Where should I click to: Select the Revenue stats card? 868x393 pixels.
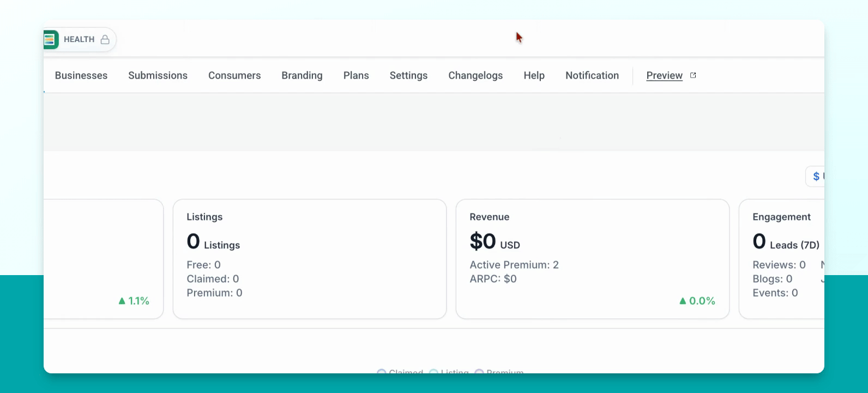pos(593,259)
